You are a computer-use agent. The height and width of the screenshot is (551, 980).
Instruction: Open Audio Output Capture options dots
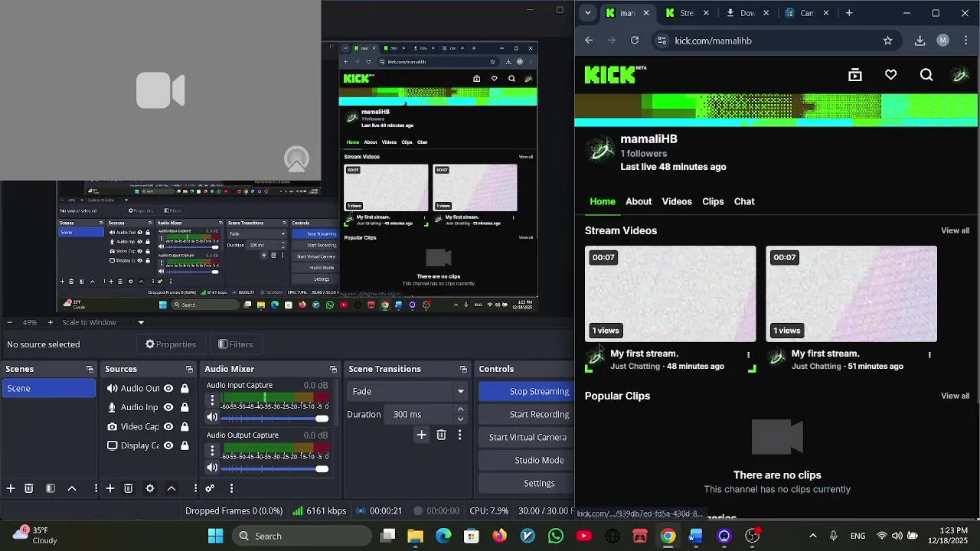coord(212,450)
